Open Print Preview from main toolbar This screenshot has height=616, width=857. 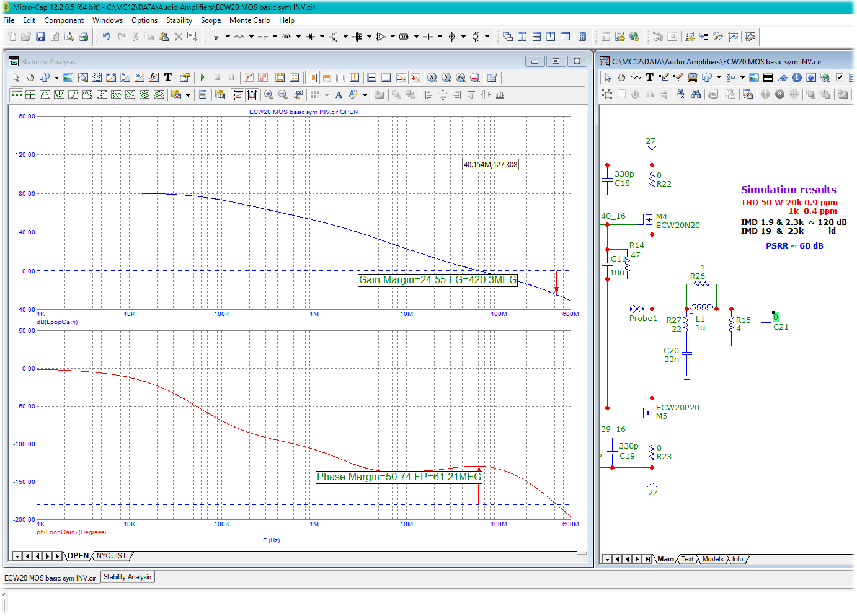coord(69,37)
